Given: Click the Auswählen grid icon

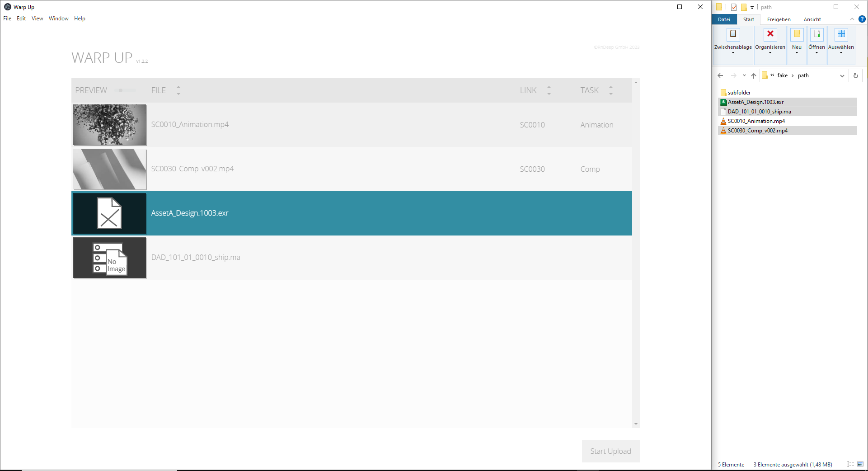Looking at the screenshot, I should [x=841, y=34].
